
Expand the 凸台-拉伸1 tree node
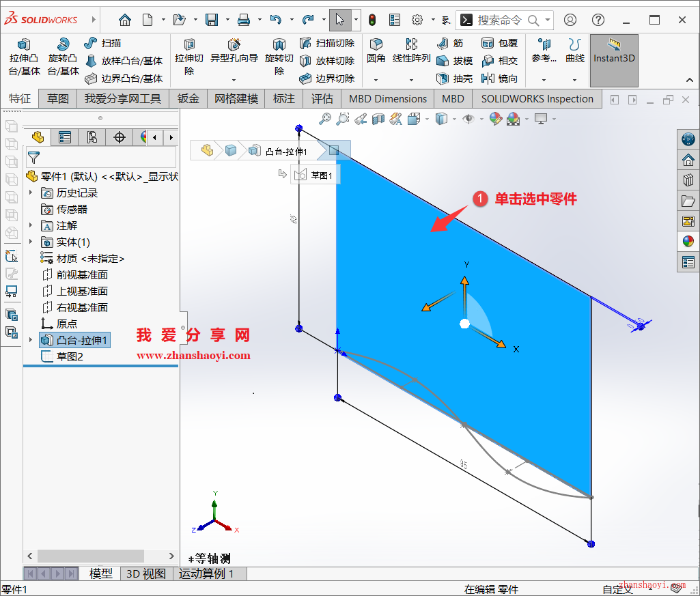(31, 340)
